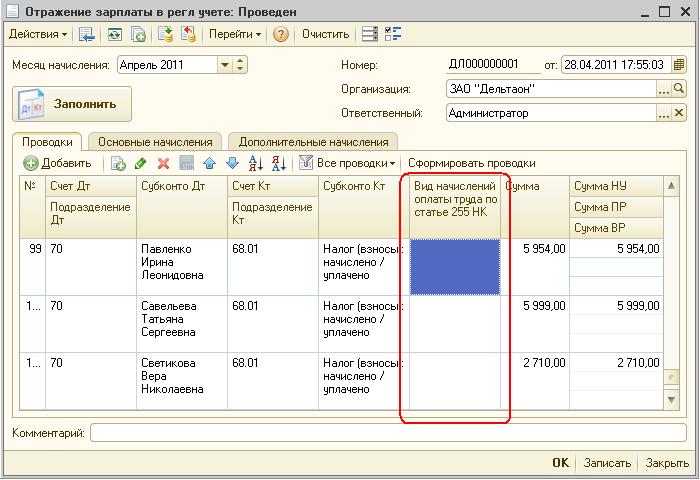Viewport: 700px width, 480px height.
Task: Click Сформировать проводки button
Action: tap(471, 163)
